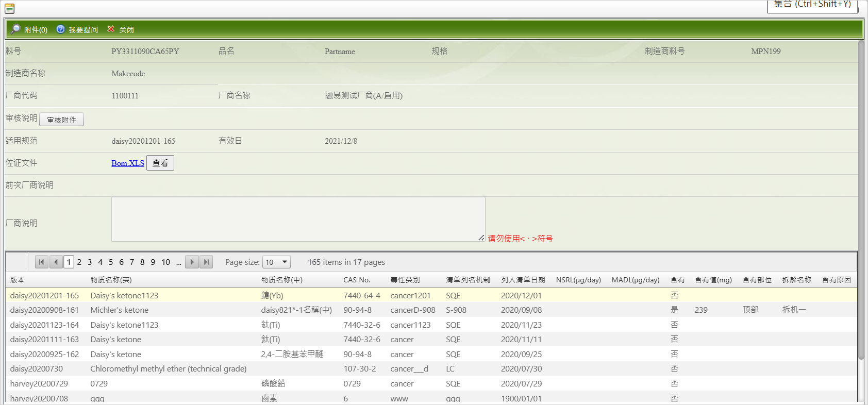Image resolution: width=868 pixels, height=405 pixels.
Task: Click the PY3311090CA65PY part number value
Action: (x=145, y=52)
